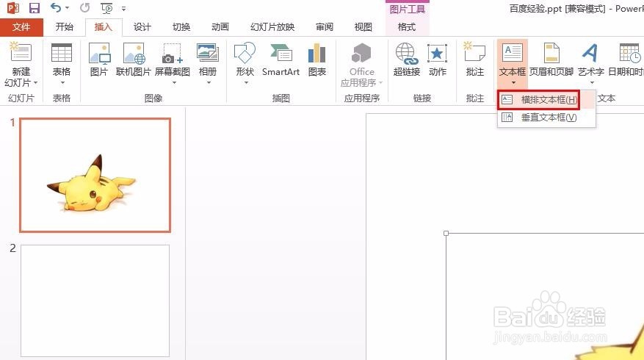Screen dimensions: 644x360
Task: Click the 艺术字 WordArt icon
Action: pyautogui.click(x=590, y=53)
